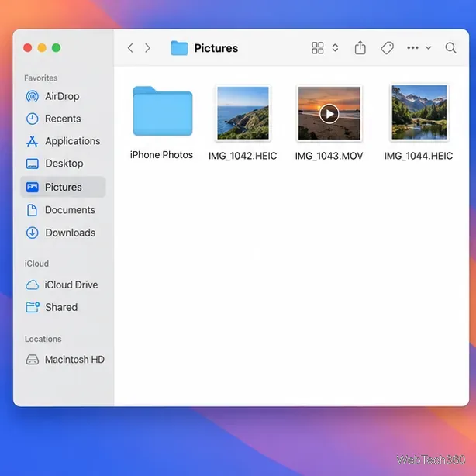The height and width of the screenshot is (476, 476).
Task: Select the IMG_1042.HEIC coastal thumbnail
Action: click(x=243, y=113)
